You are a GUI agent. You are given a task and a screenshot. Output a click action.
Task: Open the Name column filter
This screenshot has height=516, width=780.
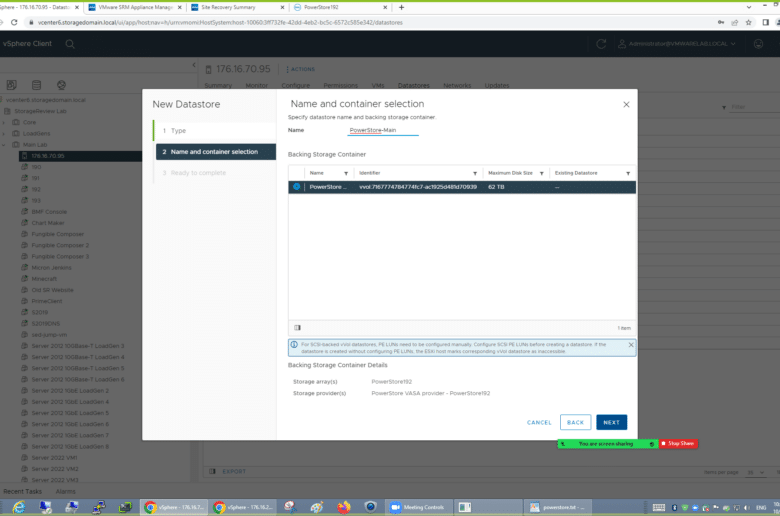346,173
